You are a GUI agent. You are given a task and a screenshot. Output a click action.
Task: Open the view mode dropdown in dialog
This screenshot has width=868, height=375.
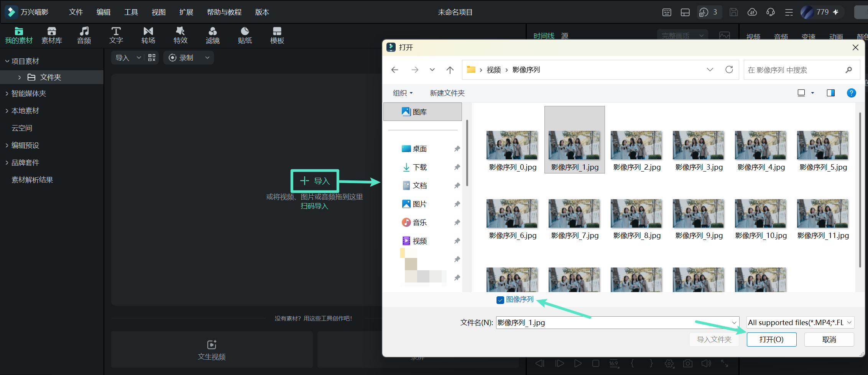pyautogui.click(x=812, y=93)
